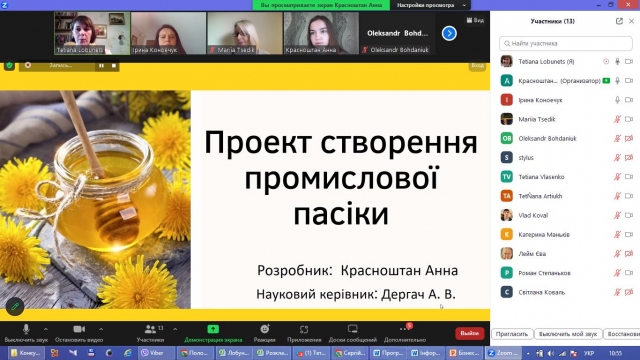
Task: Expand audio options arrow next to microphone
Action: pyautogui.click(x=46, y=329)
